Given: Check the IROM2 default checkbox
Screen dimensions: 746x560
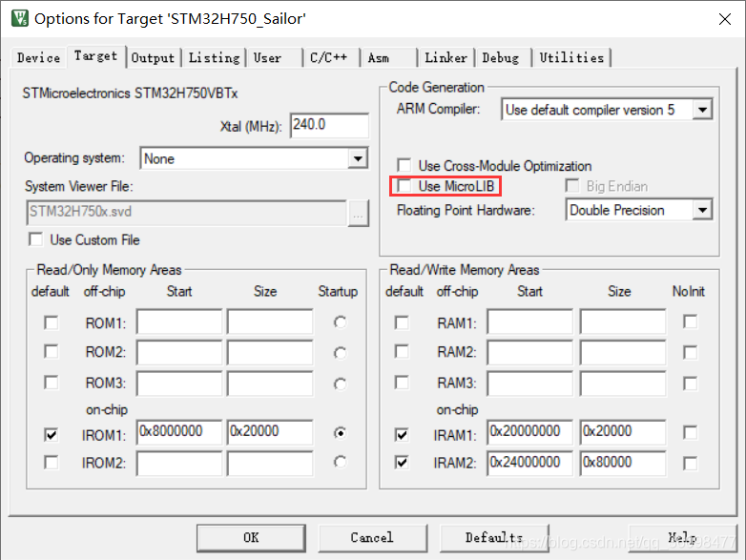Looking at the screenshot, I should pos(51,463).
